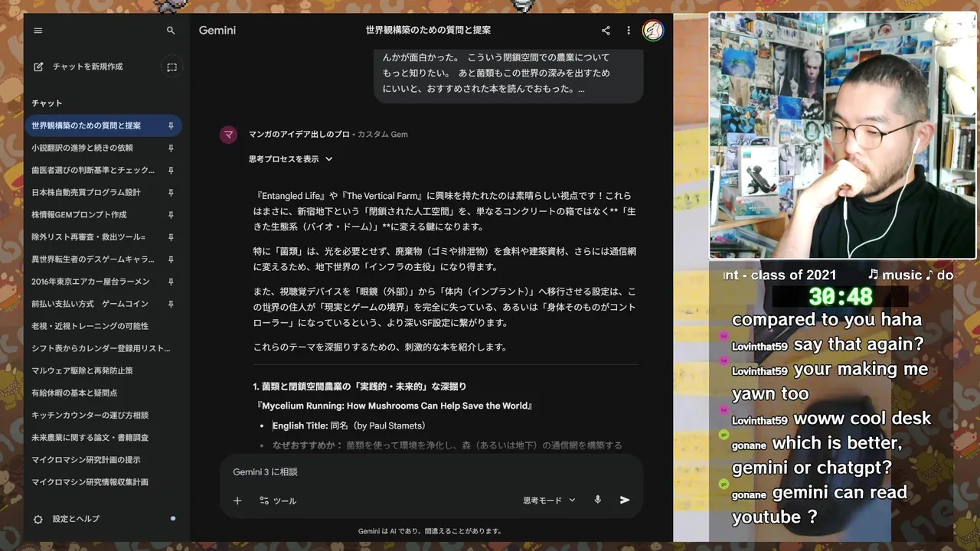The image size is (980, 551).
Task: Open chat シフト表からカレンダー登録用リスト
Action: tap(101, 348)
